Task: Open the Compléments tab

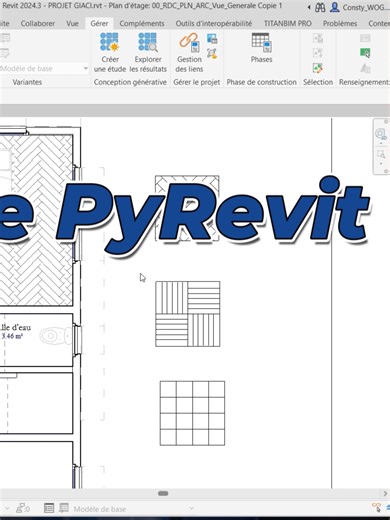Action: (x=142, y=23)
